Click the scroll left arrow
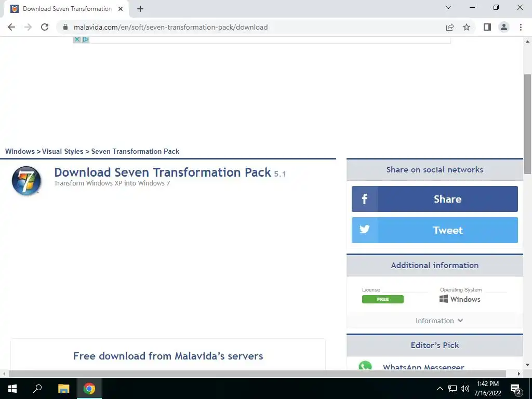 (x=4, y=374)
